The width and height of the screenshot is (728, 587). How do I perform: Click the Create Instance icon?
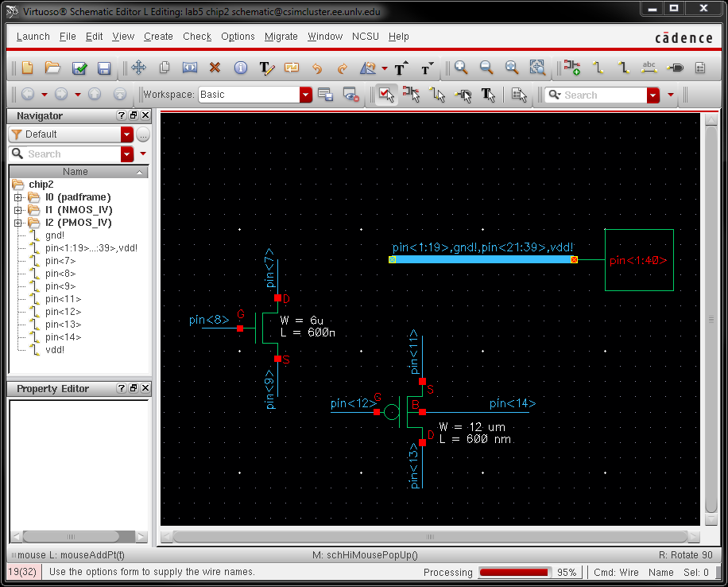click(x=571, y=68)
